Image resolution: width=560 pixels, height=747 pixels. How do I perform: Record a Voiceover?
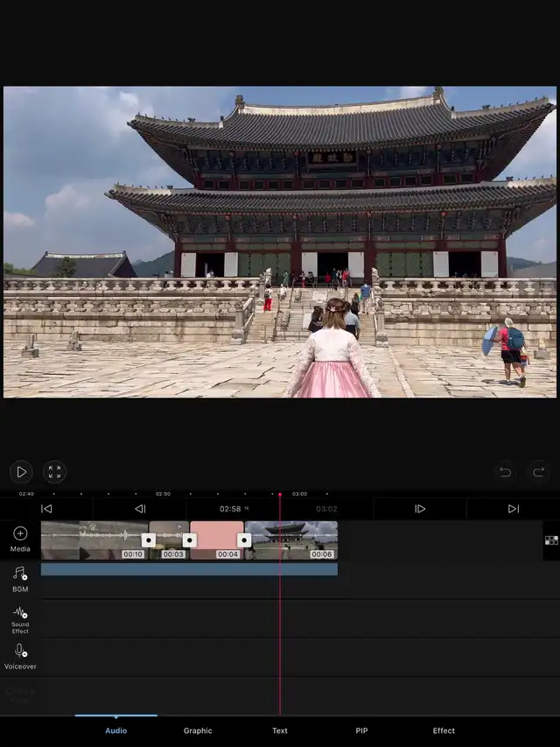click(x=20, y=656)
